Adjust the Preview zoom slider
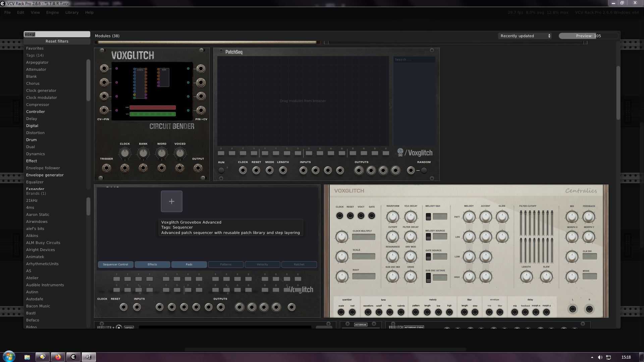The height and width of the screenshot is (362, 644). [x=588, y=36]
